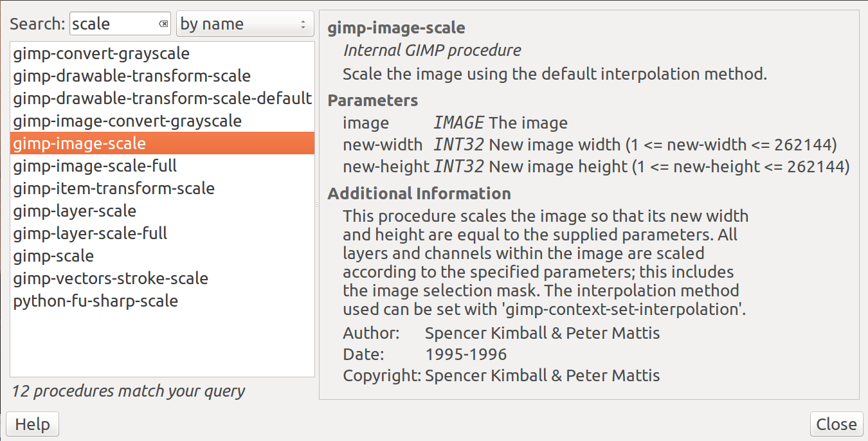Choose gimp-image-convert-grayscale from the list
Viewport: 868px width, 441px height.
162,121
